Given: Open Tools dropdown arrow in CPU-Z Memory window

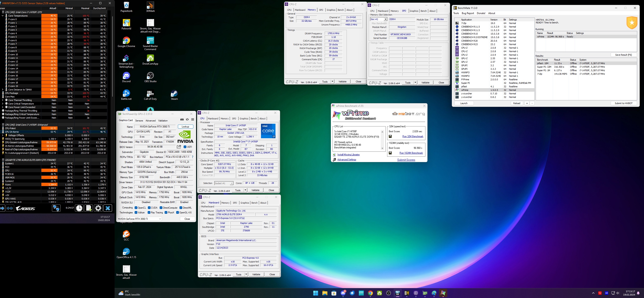Looking at the screenshot, I should pyautogui.click(x=332, y=82).
